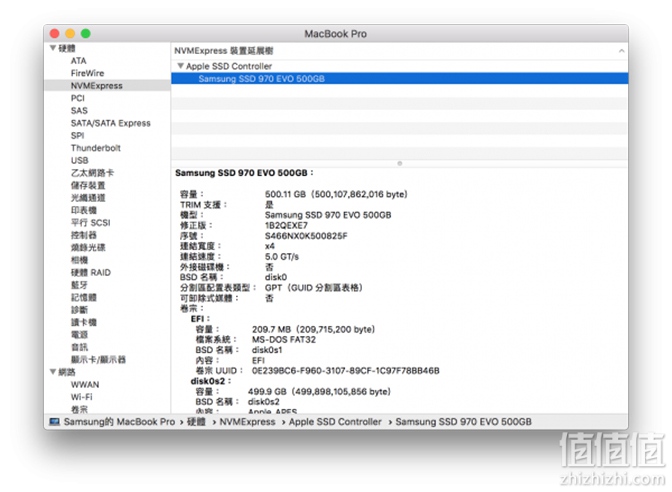The width and height of the screenshot is (672, 492).
Task: Select 顯示卡/顯示器 in the sidebar
Action: 98,359
